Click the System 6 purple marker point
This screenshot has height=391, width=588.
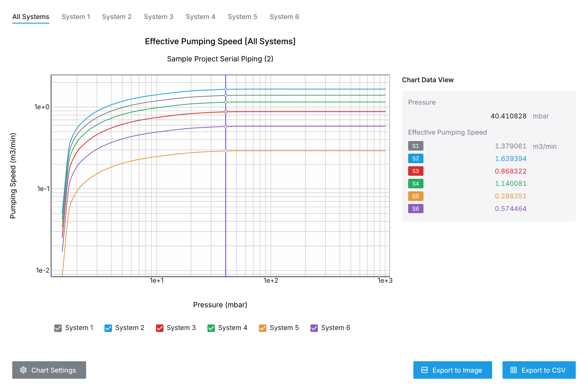click(226, 126)
